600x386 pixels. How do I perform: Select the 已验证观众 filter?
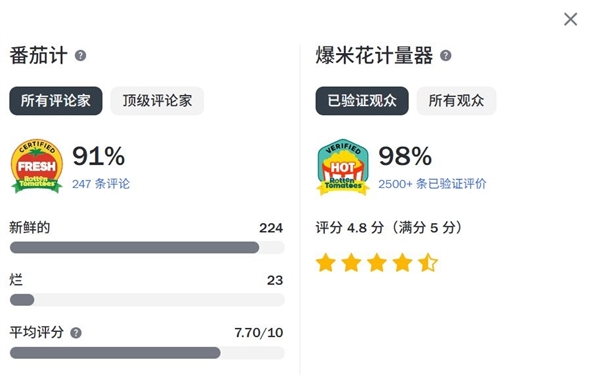pyautogui.click(x=362, y=101)
